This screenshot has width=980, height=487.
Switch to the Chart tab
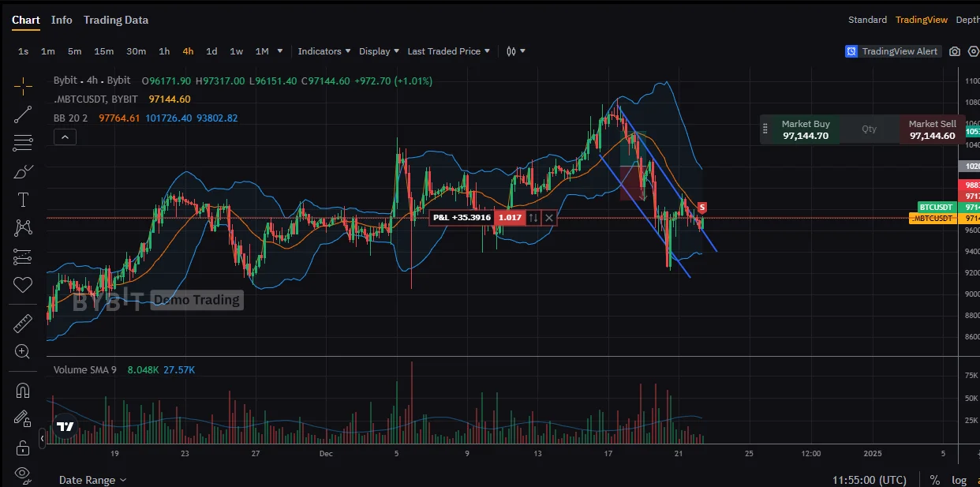click(26, 20)
